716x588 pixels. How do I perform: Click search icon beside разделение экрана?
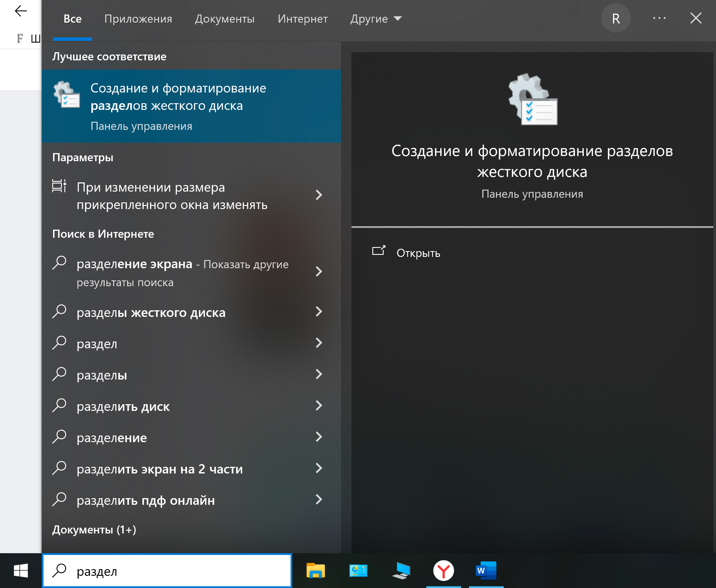(59, 262)
